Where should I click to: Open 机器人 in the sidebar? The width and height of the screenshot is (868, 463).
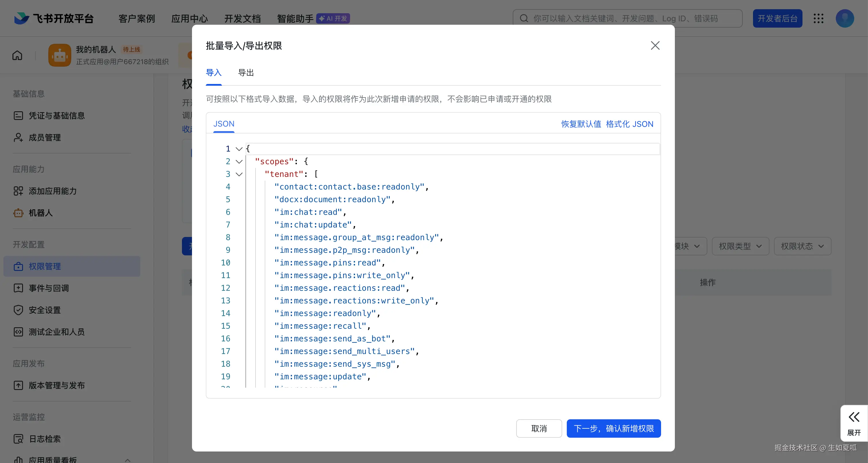[x=41, y=213]
